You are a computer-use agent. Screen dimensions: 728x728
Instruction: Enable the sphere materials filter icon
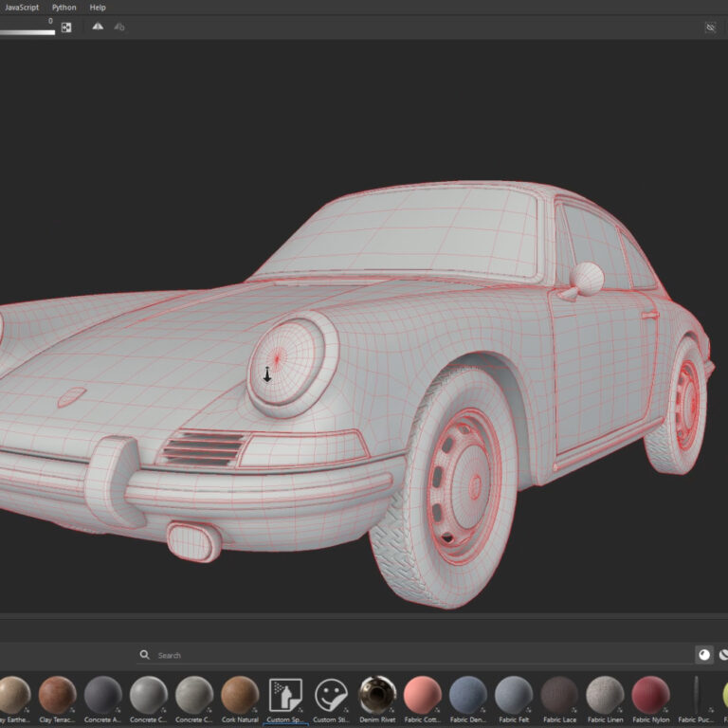coord(704,655)
